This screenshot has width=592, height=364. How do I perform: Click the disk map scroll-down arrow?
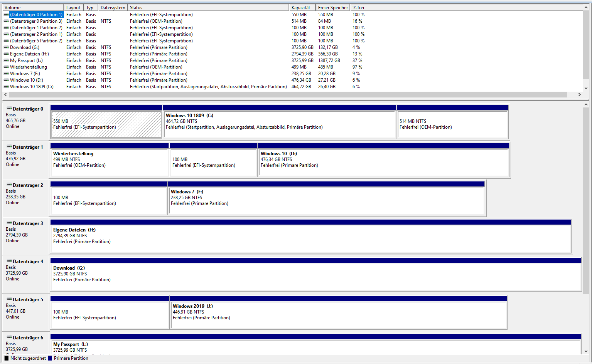click(586, 351)
